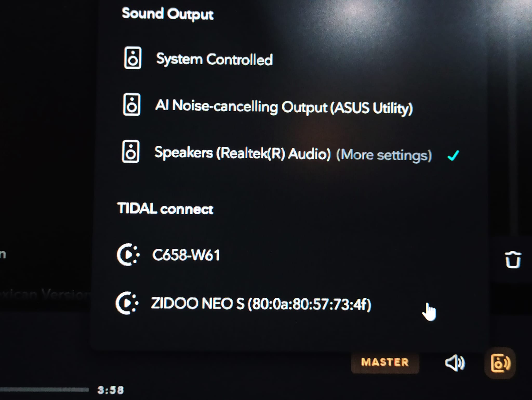Screen dimensions: 532x400
Task: Connect to C658-W61 device
Action: tap(186, 255)
